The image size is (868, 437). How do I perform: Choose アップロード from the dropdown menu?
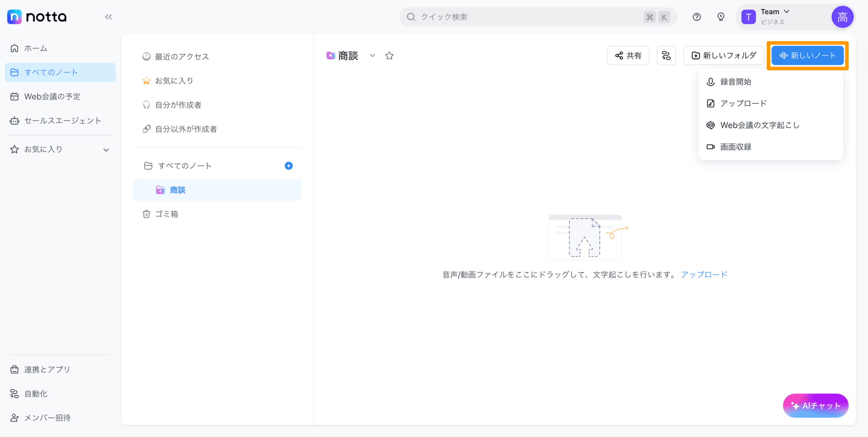click(x=771, y=103)
